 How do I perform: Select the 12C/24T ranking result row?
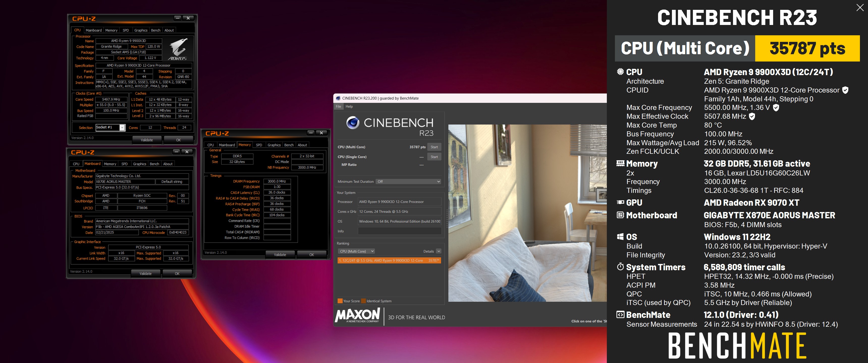tap(389, 260)
